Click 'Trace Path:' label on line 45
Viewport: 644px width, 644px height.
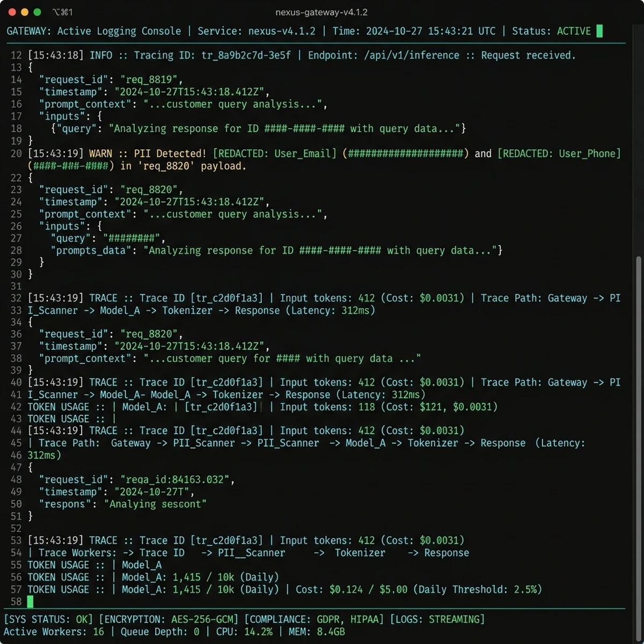tap(69, 443)
